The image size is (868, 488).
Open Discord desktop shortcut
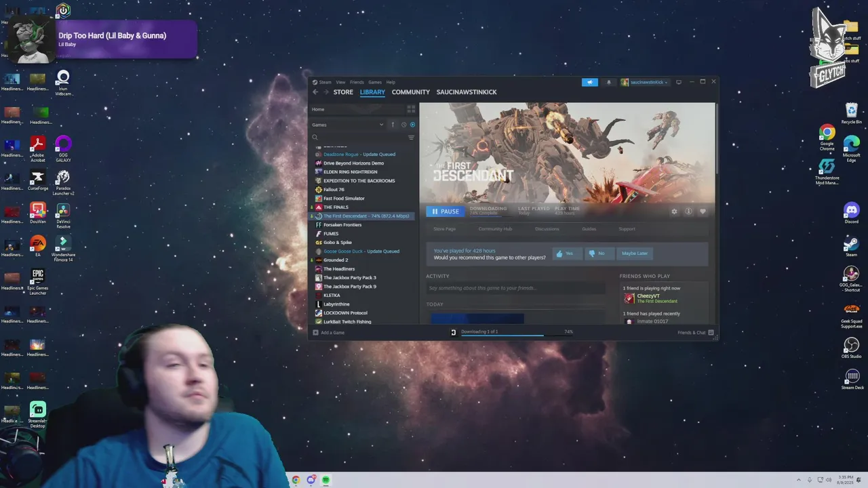[x=851, y=213]
